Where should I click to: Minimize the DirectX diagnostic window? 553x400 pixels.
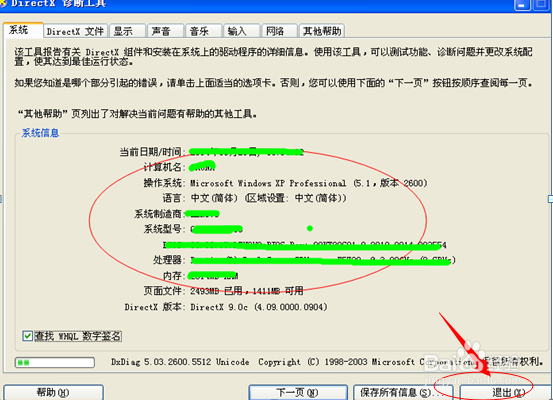522,5
